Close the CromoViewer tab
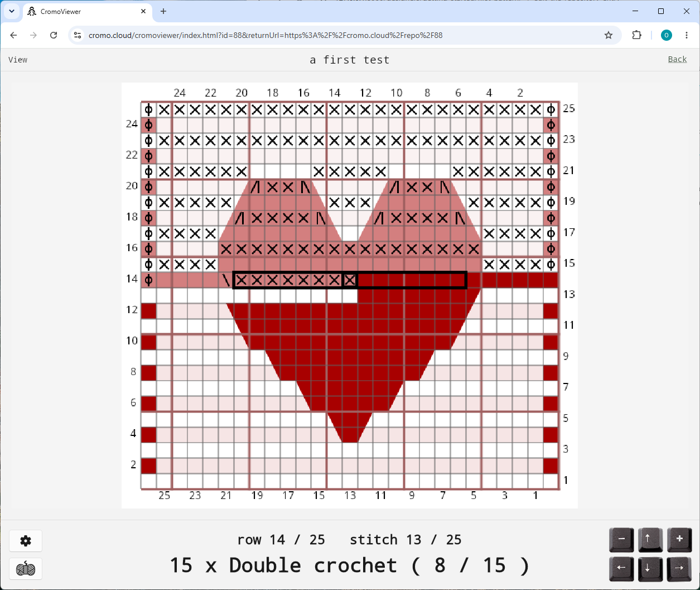This screenshot has width=700, height=590. 143,11
